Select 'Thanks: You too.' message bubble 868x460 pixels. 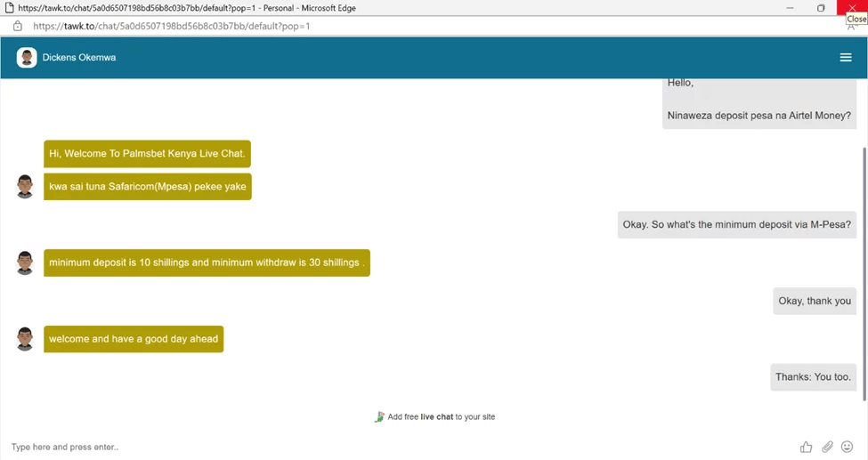pyautogui.click(x=813, y=377)
